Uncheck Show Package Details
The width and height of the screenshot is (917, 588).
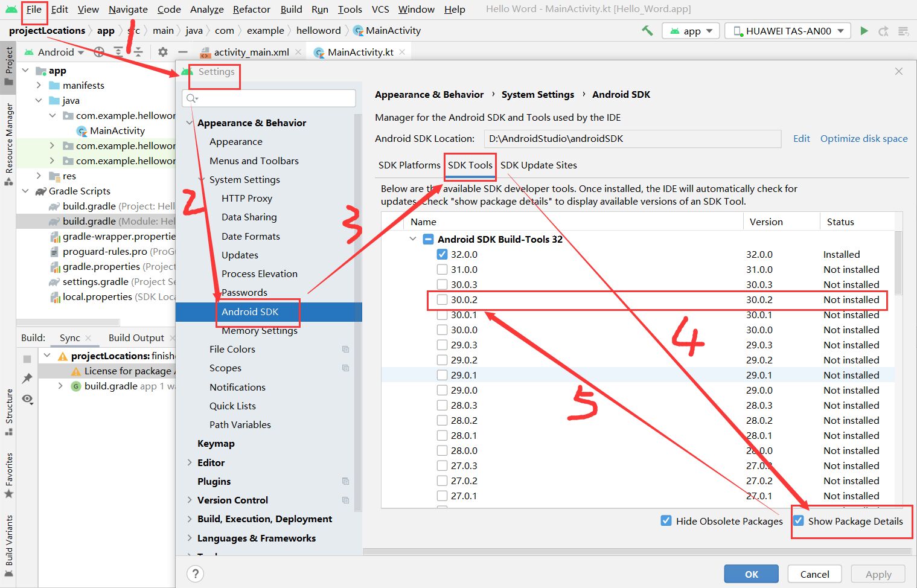coord(799,520)
